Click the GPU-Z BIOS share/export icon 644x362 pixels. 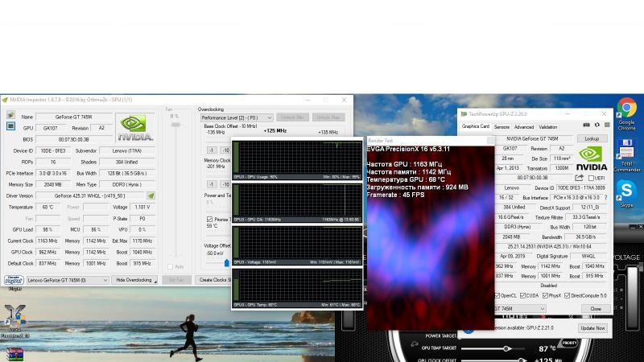579,178
